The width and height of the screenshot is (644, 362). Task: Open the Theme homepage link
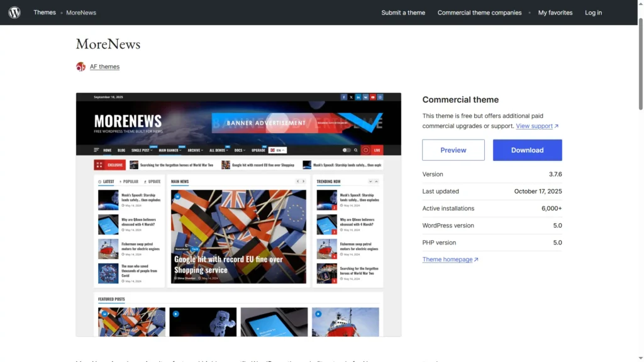click(450, 260)
